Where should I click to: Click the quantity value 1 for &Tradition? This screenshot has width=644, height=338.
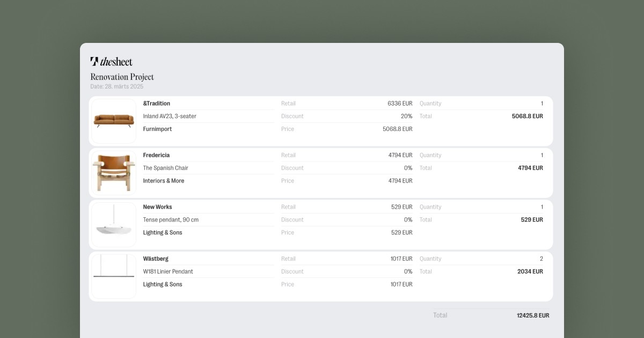542,104
